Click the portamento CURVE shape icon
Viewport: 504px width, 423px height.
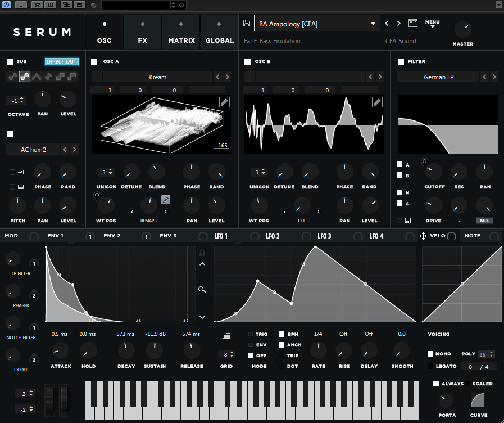click(478, 400)
